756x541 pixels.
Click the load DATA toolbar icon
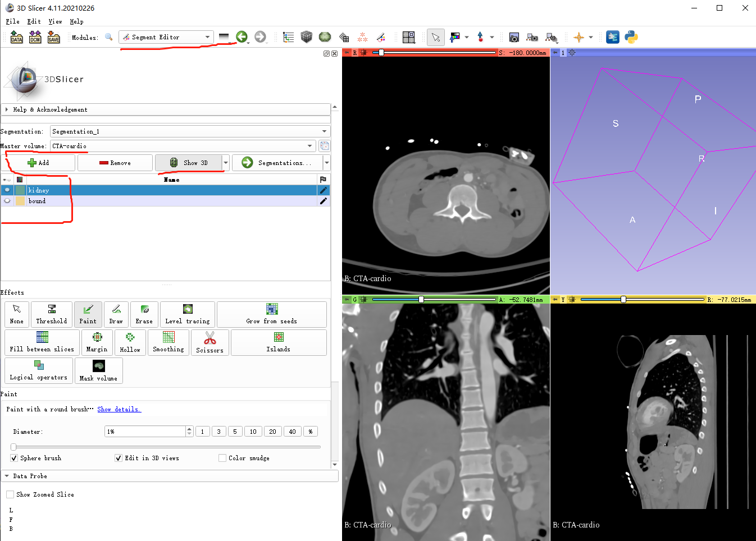coord(17,37)
